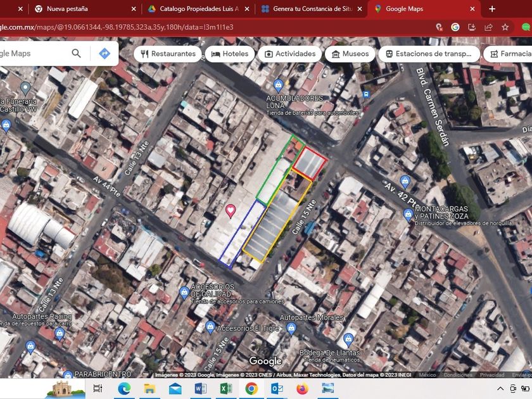Open a new browser tab
Image resolution: width=532 pixels, height=399 pixels.
pyautogui.click(x=492, y=9)
